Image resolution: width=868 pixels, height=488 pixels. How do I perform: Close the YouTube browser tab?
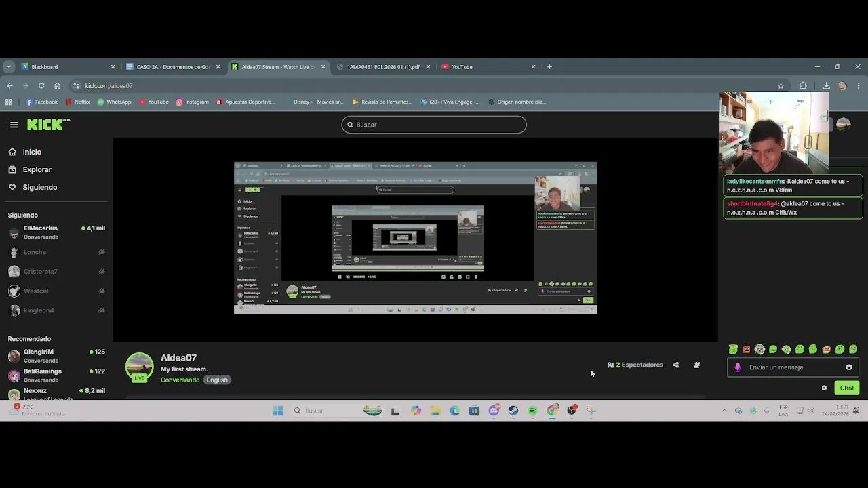(x=533, y=66)
